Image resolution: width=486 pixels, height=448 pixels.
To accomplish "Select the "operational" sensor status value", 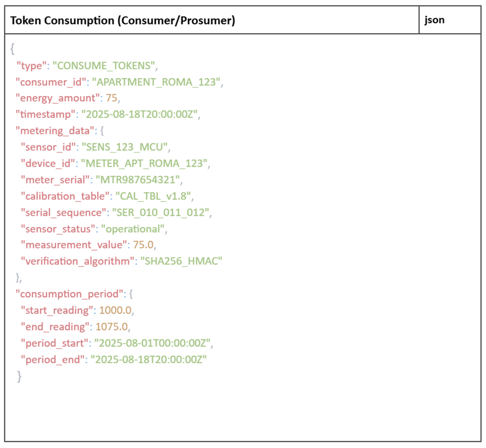I will [133, 229].
